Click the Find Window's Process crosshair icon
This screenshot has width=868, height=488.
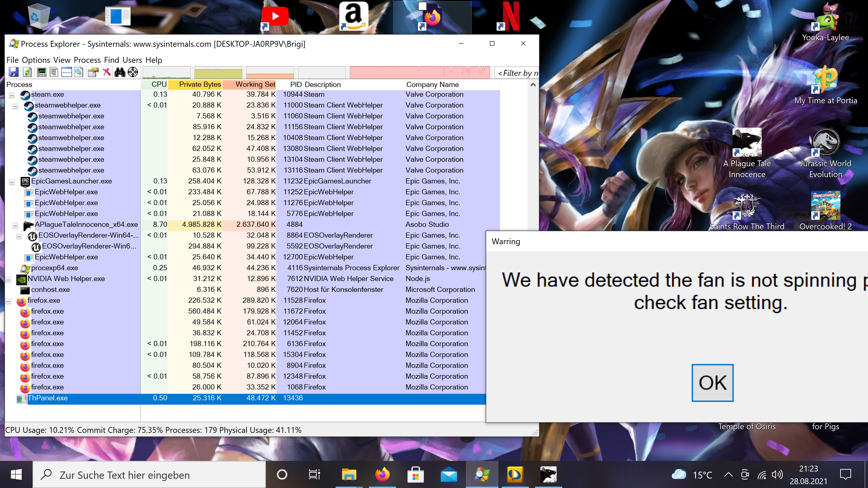tap(133, 72)
